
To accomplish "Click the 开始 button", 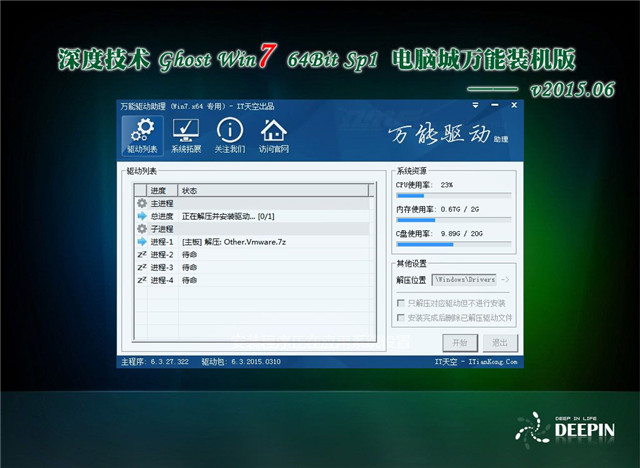I will (x=460, y=343).
